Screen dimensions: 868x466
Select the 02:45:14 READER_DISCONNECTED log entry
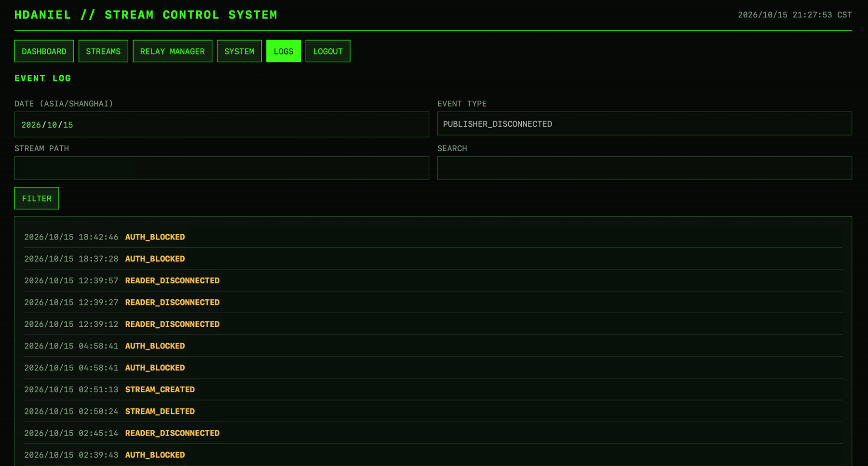click(433, 433)
